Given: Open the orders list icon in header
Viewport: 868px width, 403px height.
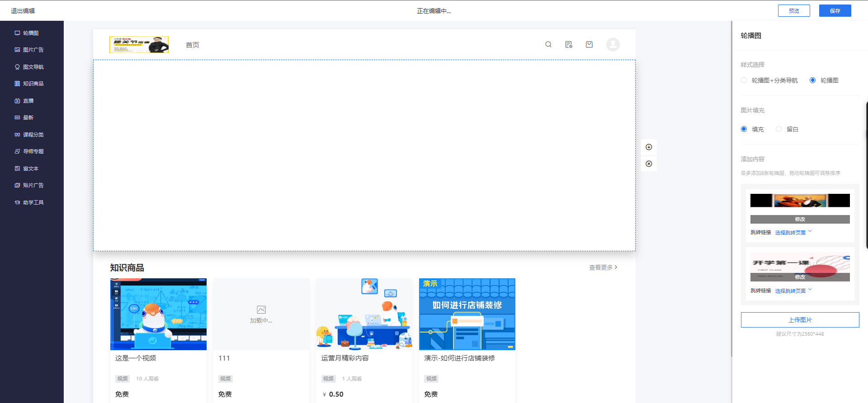Looking at the screenshot, I should 569,44.
